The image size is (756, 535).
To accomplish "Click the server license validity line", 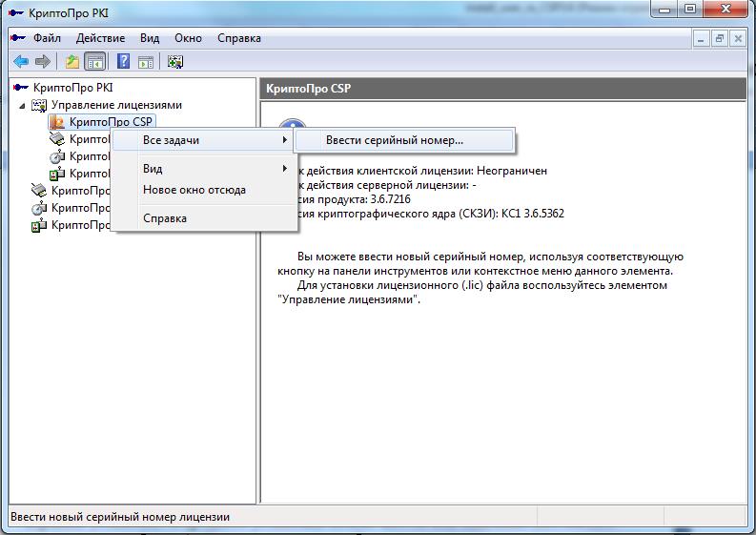I will coord(387,185).
